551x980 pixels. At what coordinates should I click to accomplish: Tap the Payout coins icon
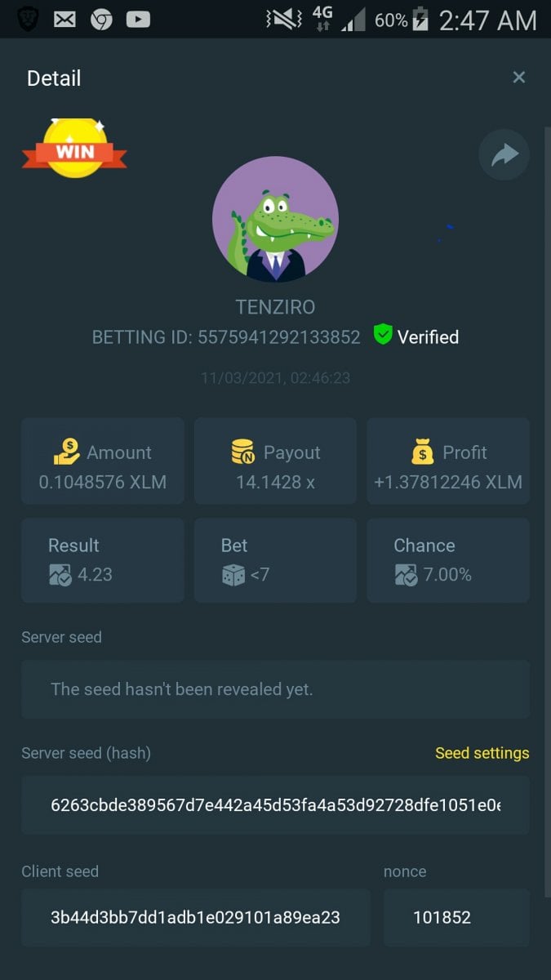pos(243,452)
